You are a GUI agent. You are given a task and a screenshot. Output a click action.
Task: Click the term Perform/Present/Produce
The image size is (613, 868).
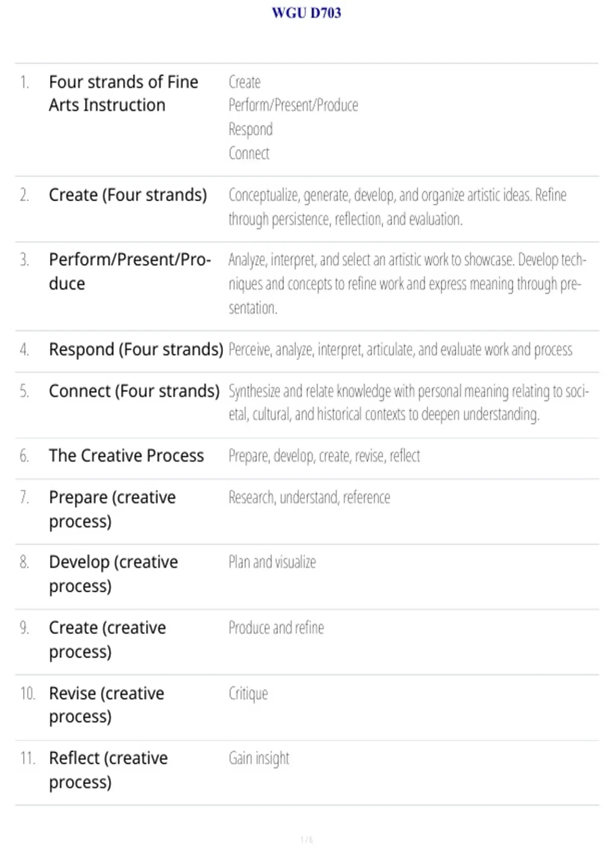(x=130, y=272)
